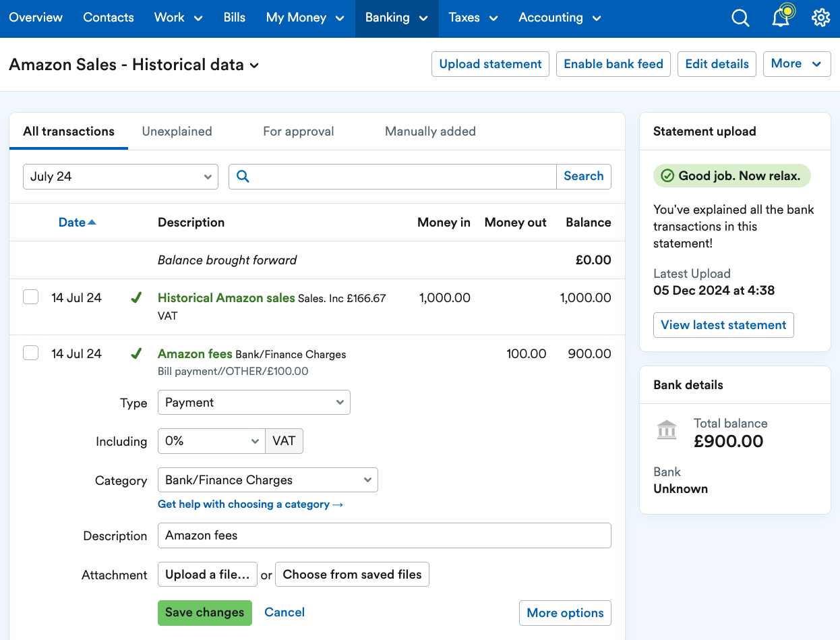The width and height of the screenshot is (840, 640).
Task: Open the Work menu
Action: coord(179,18)
